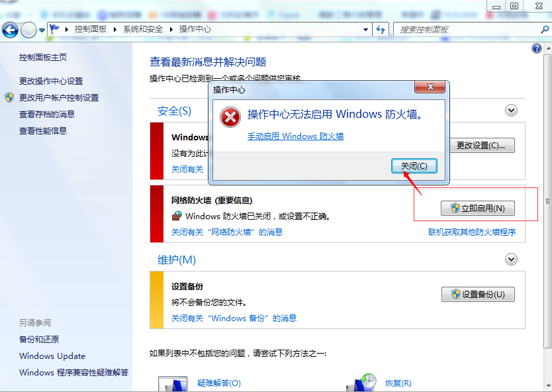The width and height of the screenshot is (552, 392).
Task: Click 关闭有关“Windows 备份”的消息 link
Action: 234,318
